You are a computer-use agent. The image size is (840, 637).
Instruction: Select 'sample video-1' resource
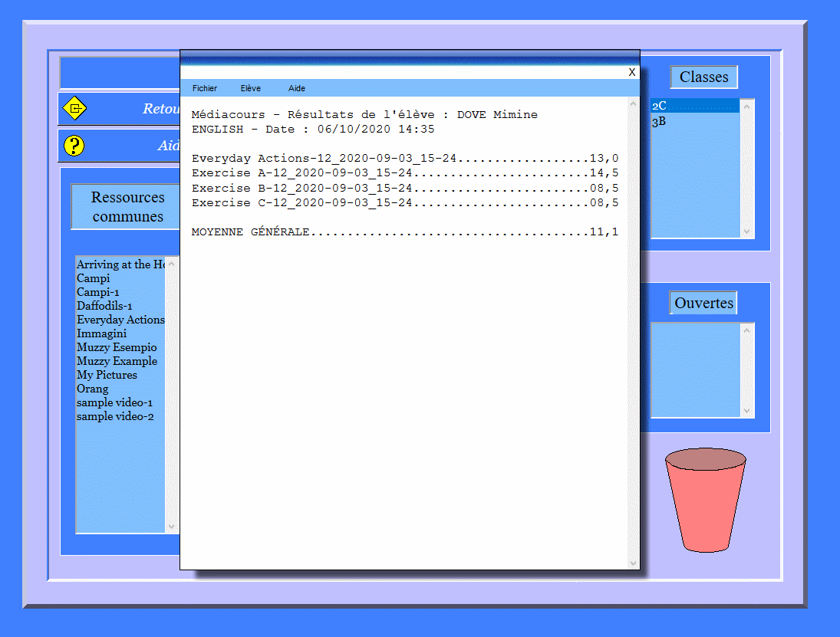[x=120, y=402]
